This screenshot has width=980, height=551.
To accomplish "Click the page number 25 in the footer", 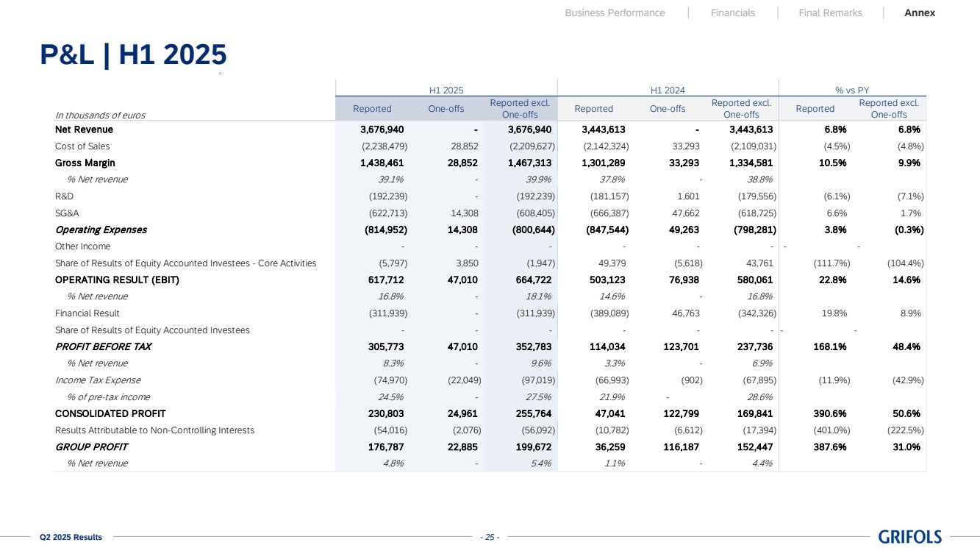I will [x=489, y=537].
